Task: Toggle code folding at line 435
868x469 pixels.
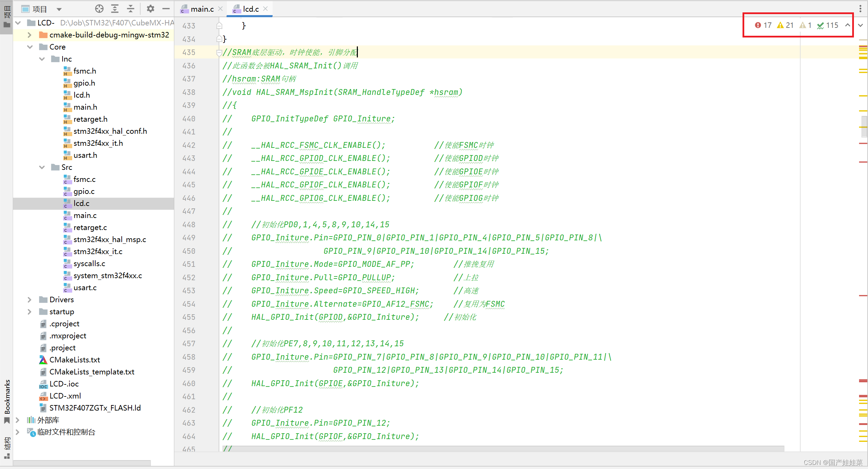Action: pos(219,53)
